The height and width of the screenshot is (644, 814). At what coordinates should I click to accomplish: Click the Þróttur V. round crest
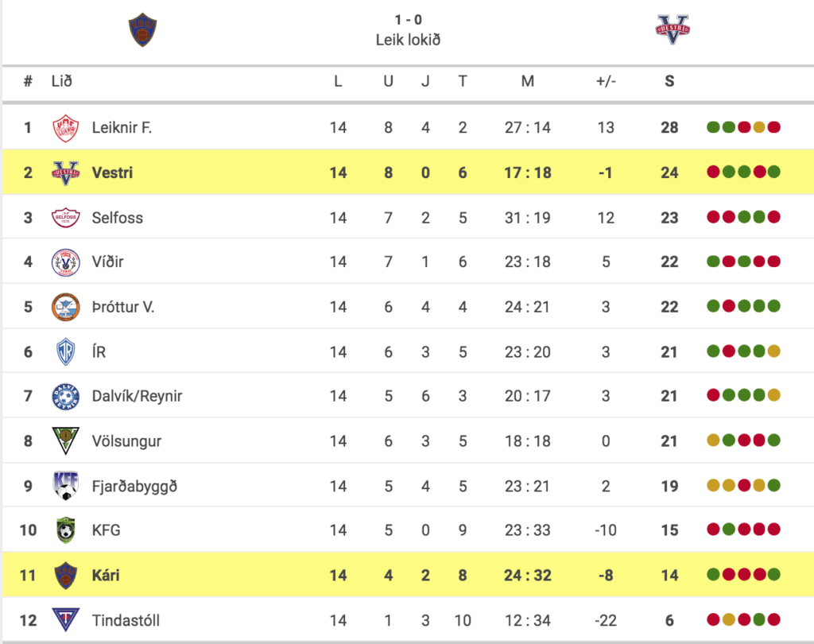point(66,307)
